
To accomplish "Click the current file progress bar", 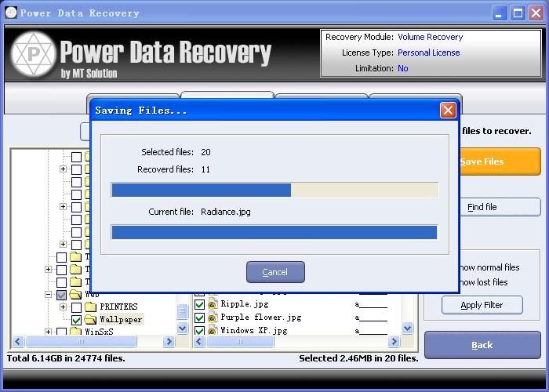I will (x=274, y=232).
